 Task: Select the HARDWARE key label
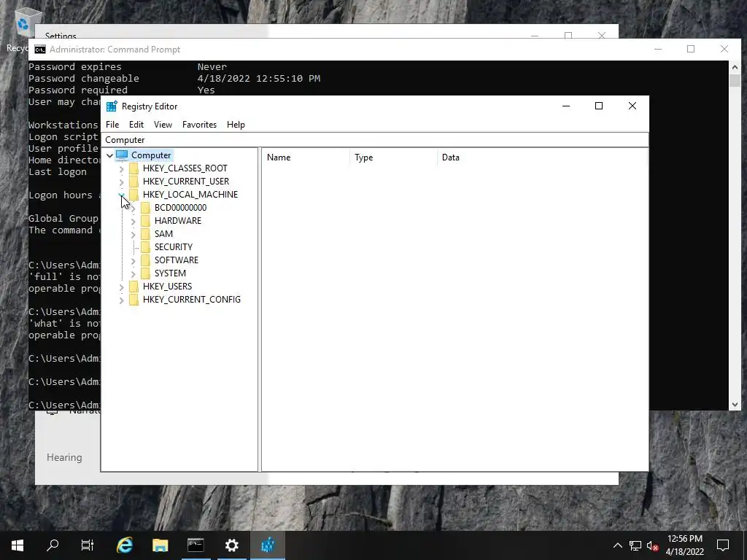tap(178, 220)
